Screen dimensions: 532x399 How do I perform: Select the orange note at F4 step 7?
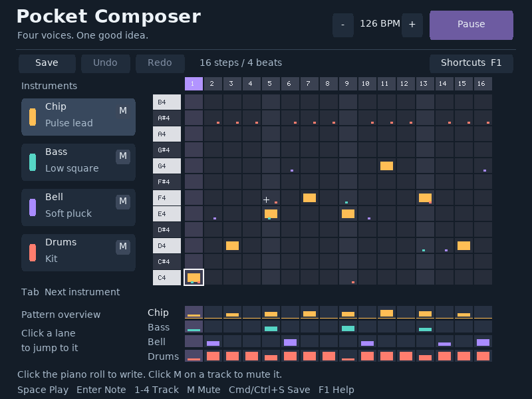tap(309, 198)
